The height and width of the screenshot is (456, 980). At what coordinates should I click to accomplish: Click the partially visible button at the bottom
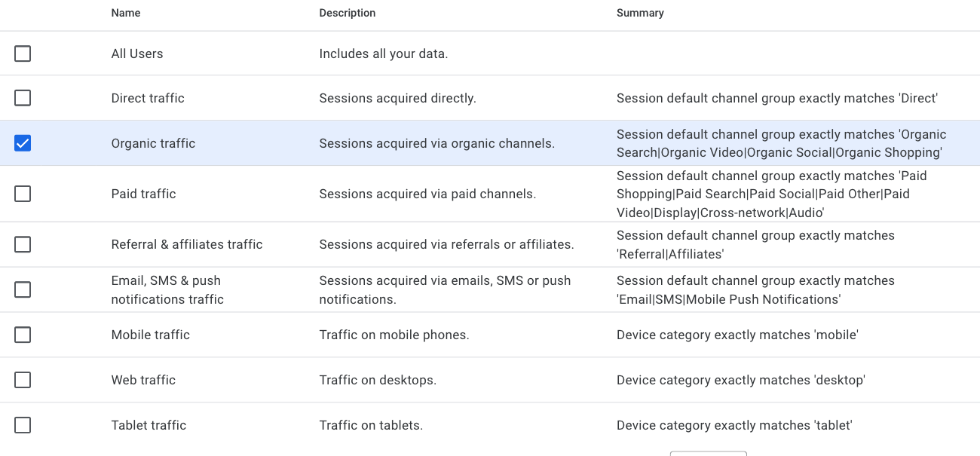click(708, 454)
